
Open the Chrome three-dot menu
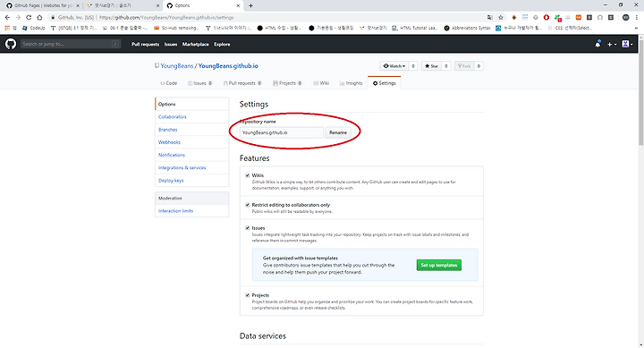pos(637,17)
